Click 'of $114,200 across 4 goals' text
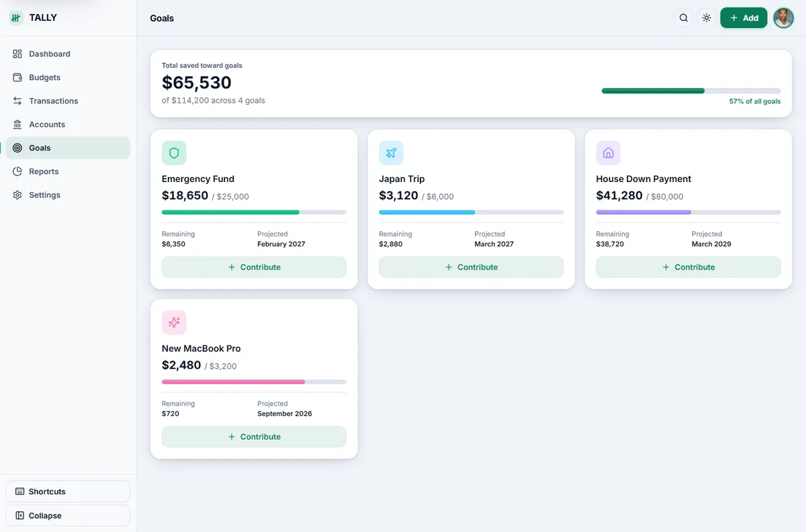The image size is (806, 532). [214, 101]
